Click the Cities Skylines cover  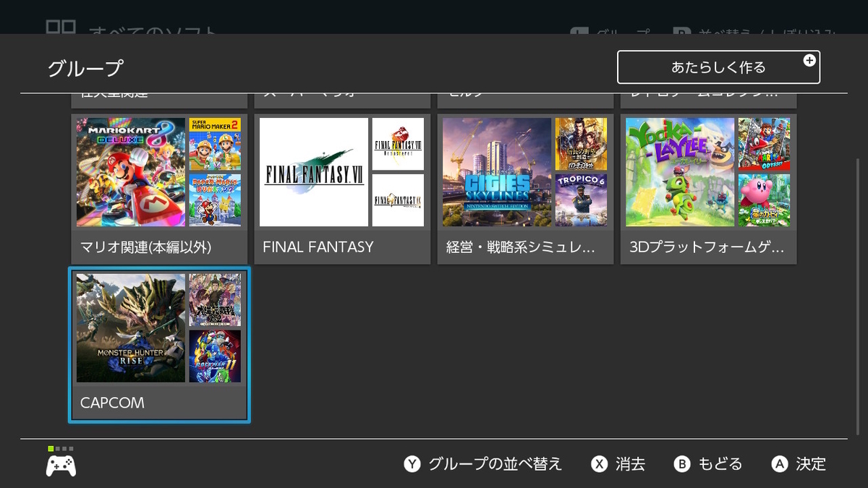click(497, 172)
